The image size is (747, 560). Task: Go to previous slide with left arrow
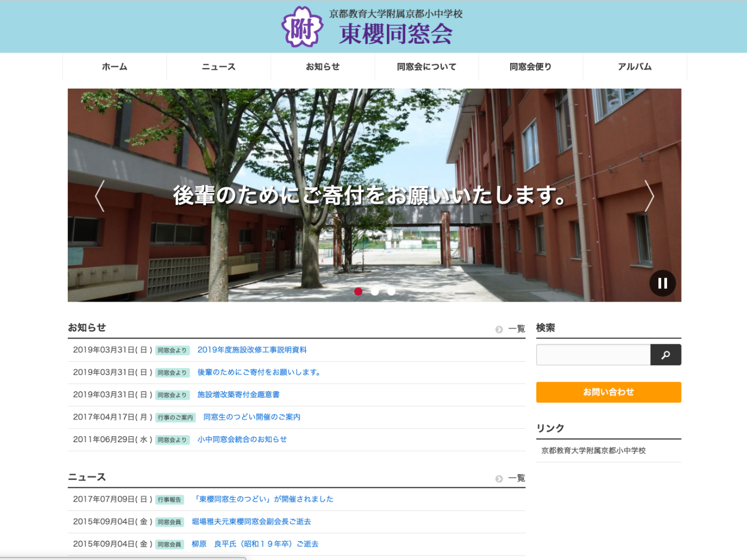100,195
